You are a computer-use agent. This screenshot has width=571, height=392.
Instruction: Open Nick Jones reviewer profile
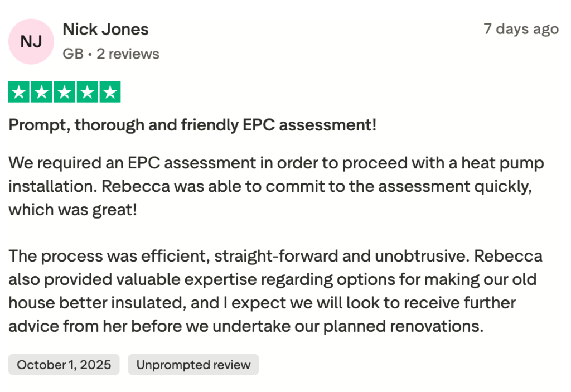[105, 29]
